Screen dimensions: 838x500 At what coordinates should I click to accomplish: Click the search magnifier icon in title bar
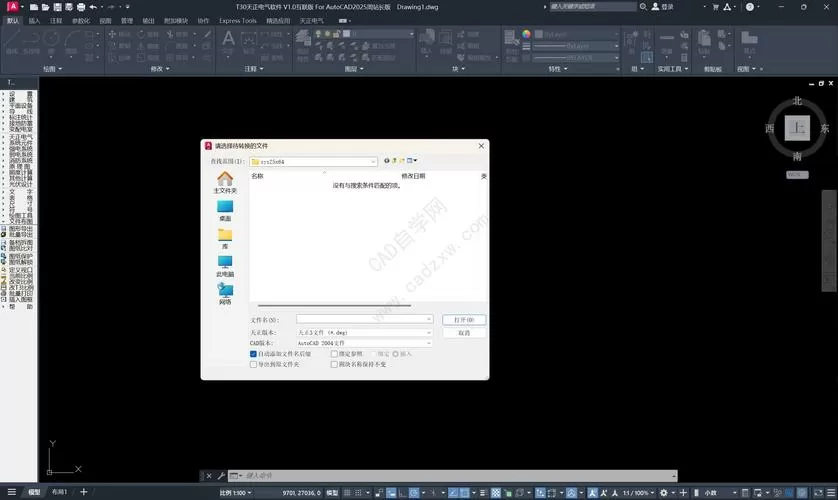click(x=643, y=7)
